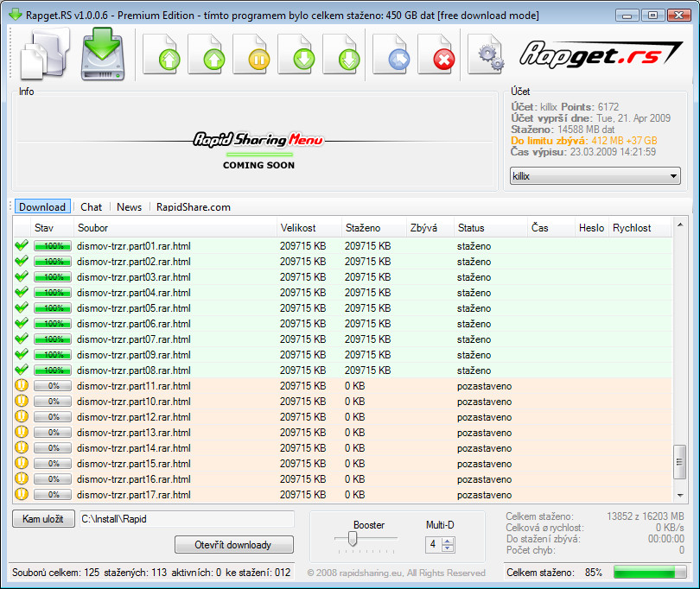Open the Chat tab
Image resolution: width=700 pixels, height=589 pixels.
coord(91,207)
